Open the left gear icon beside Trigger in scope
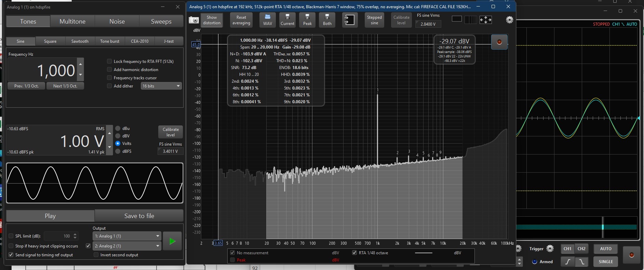The image size is (644, 270). coord(519,248)
